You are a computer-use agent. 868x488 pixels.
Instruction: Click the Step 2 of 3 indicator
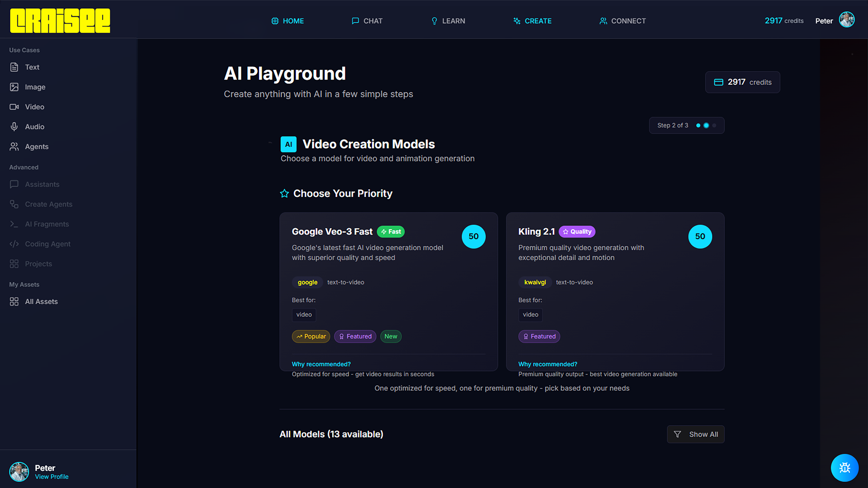click(x=686, y=125)
